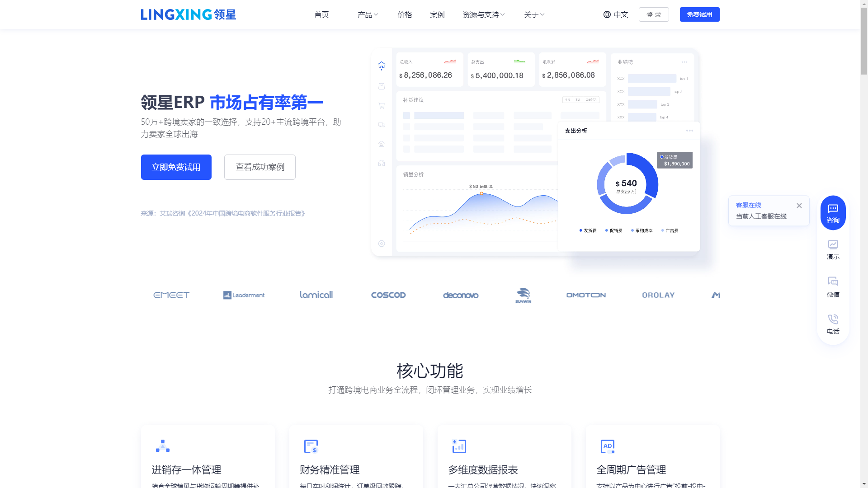The width and height of the screenshot is (868, 488).
Task: Open the warehouse icon in dashboard sidebar
Action: pyautogui.click(x=382, y=144)
